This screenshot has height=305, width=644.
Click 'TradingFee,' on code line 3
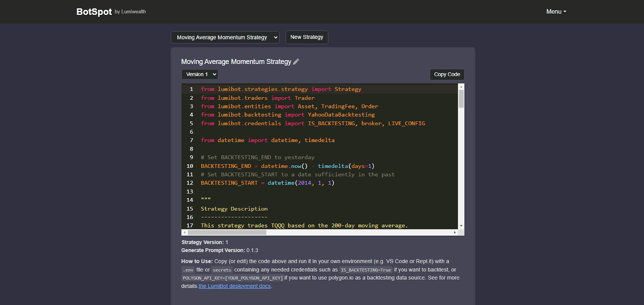(x=339, y=106)
